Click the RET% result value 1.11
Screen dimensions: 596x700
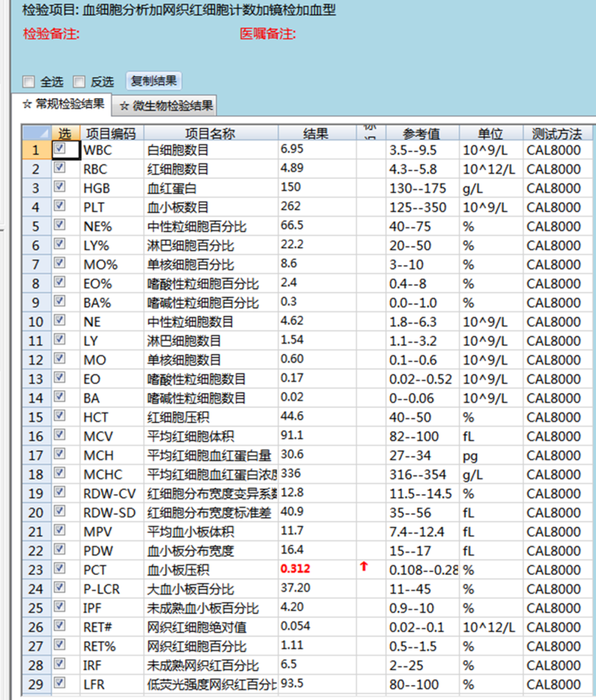click(292, 645)
